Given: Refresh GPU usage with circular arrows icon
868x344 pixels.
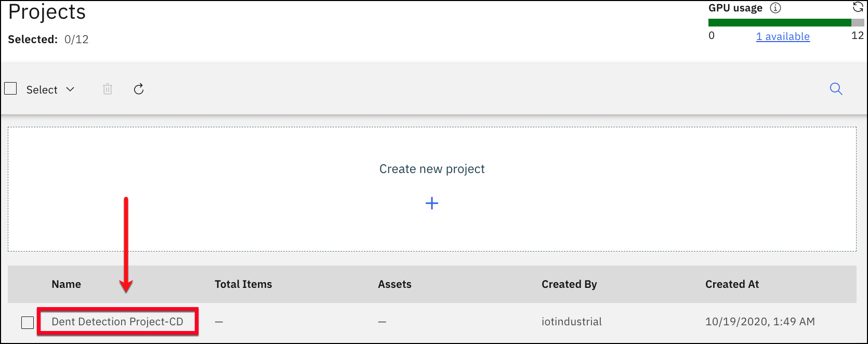Looking at the screenshot, I should (858, 7).
